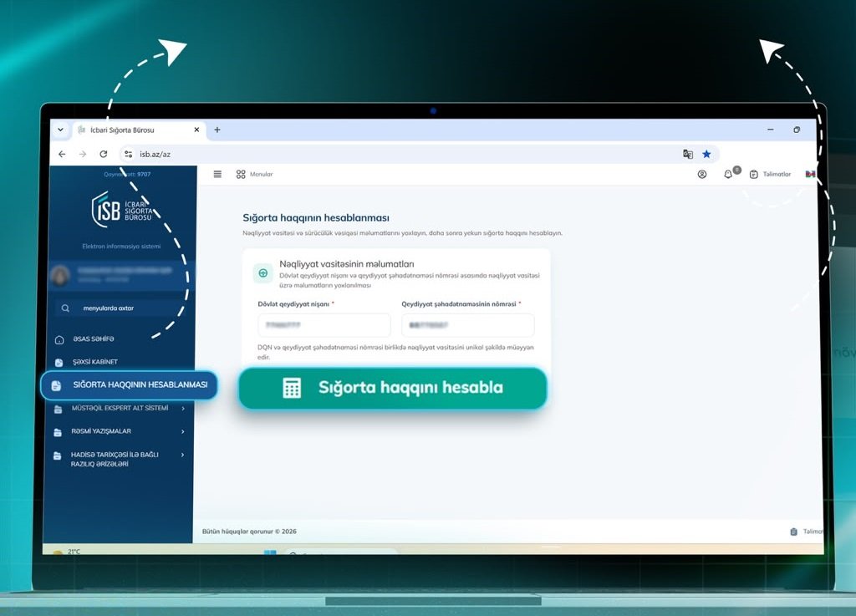Click the Bütün hüquqlar qorunur © 2026 text

click(x=249, y=532)
